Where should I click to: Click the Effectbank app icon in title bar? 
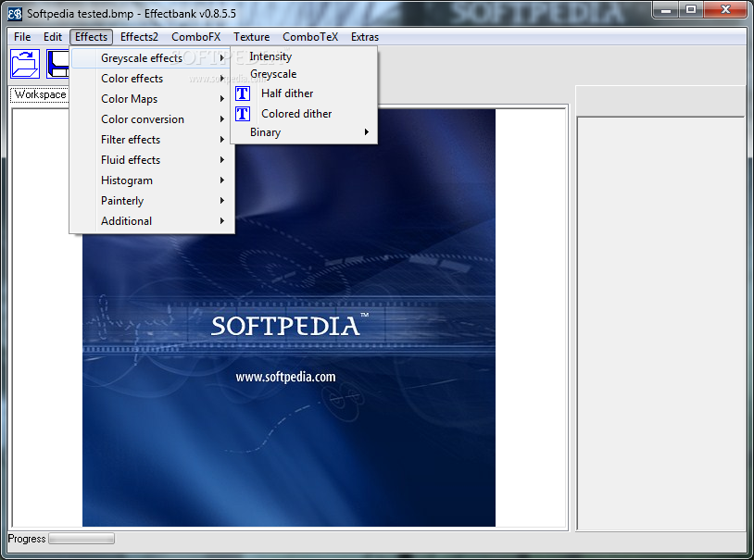pyautogui.click(x=15, y=14)
